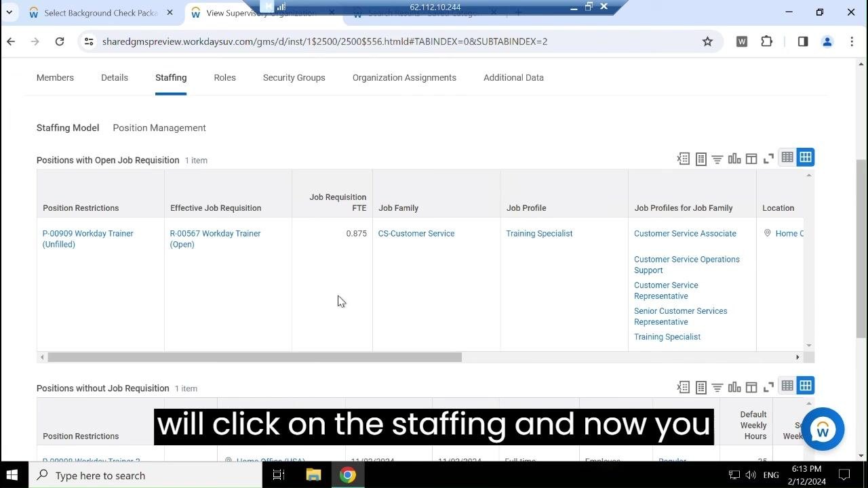Toggle compact grid view for Open Job Requisition table
Screen dimensions: 868x488
[x=787, y=157]
